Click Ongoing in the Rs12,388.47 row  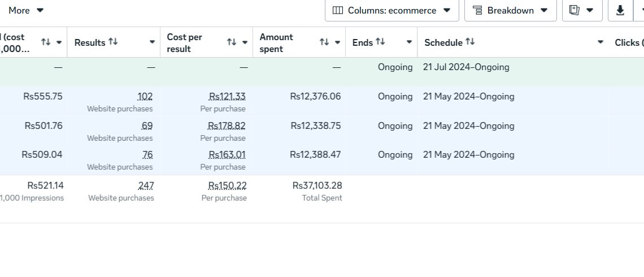[x=395, y=155]
